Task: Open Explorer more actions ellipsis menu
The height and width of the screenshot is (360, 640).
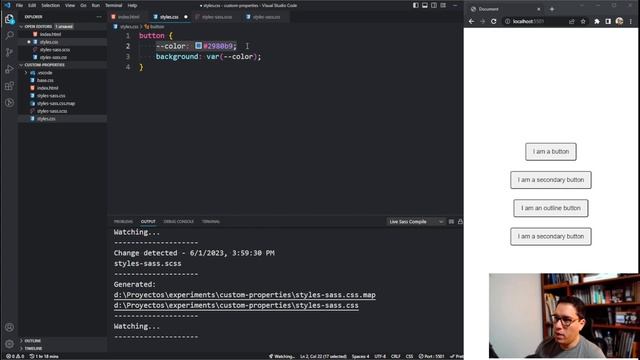Action: [99, 17]
